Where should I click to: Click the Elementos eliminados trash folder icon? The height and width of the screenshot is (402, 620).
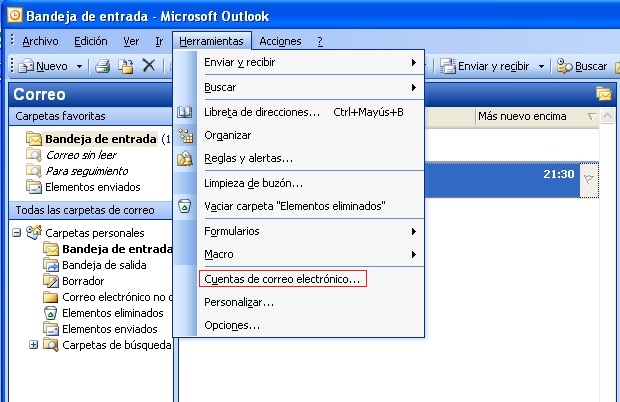(x=51, y=313)
